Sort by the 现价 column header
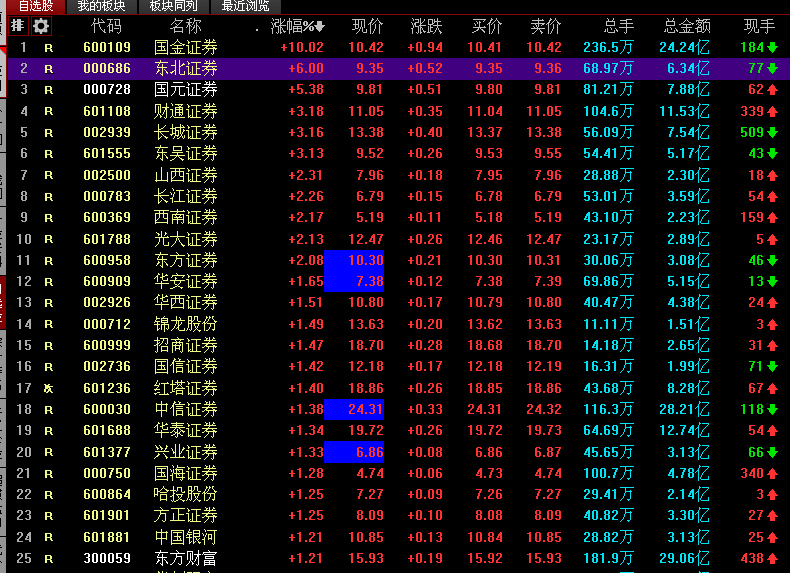 pos(367,26)
